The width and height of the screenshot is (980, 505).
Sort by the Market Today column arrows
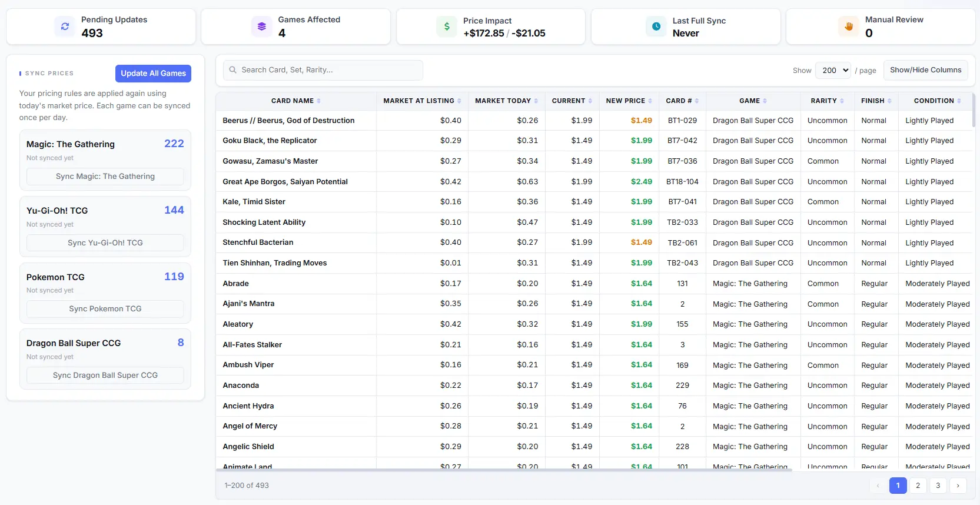pyautogui.click(x=536, y=101)
